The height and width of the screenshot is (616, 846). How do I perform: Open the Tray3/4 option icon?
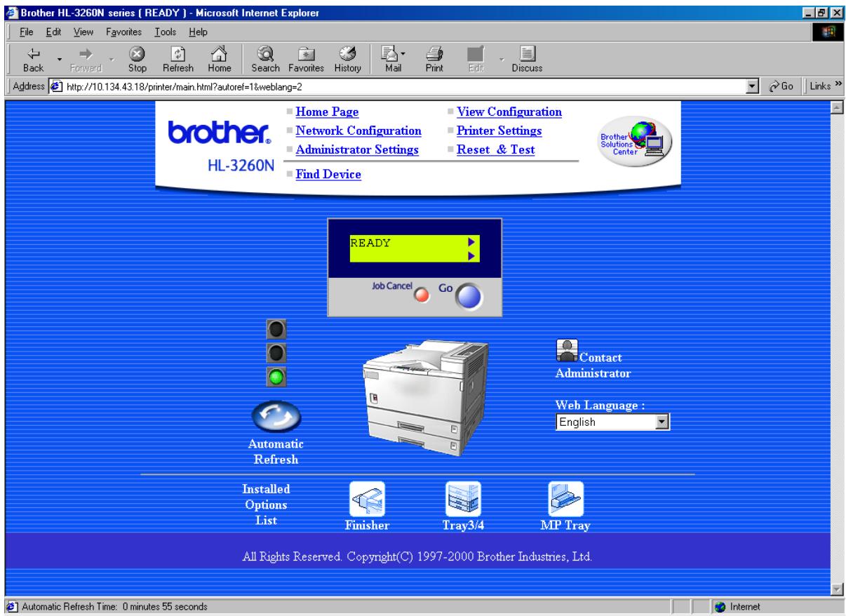point(463,500)
